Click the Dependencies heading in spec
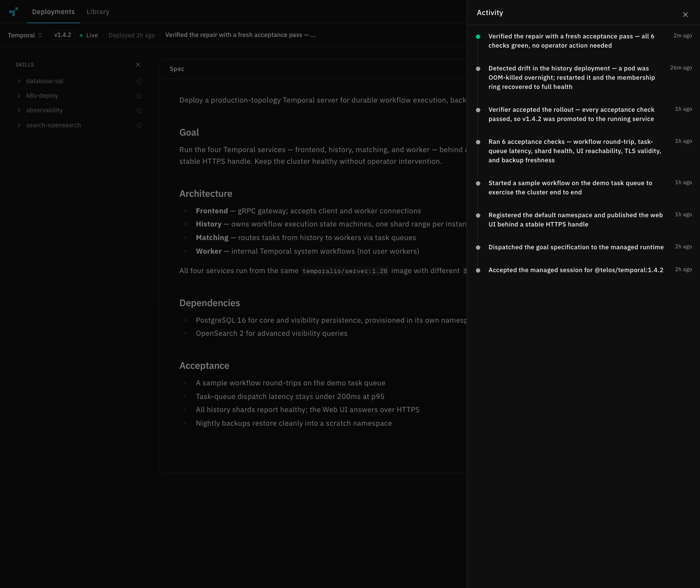The height and width of the screenshot is (588, 700). 210,303
